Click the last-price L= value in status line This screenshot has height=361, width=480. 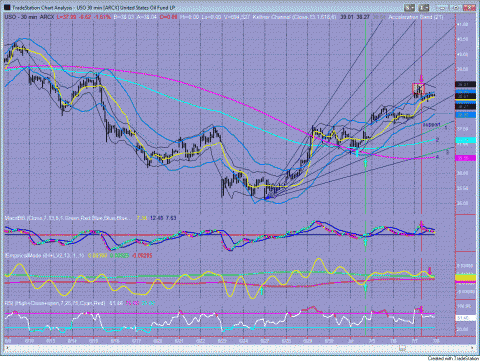[66, 17]
